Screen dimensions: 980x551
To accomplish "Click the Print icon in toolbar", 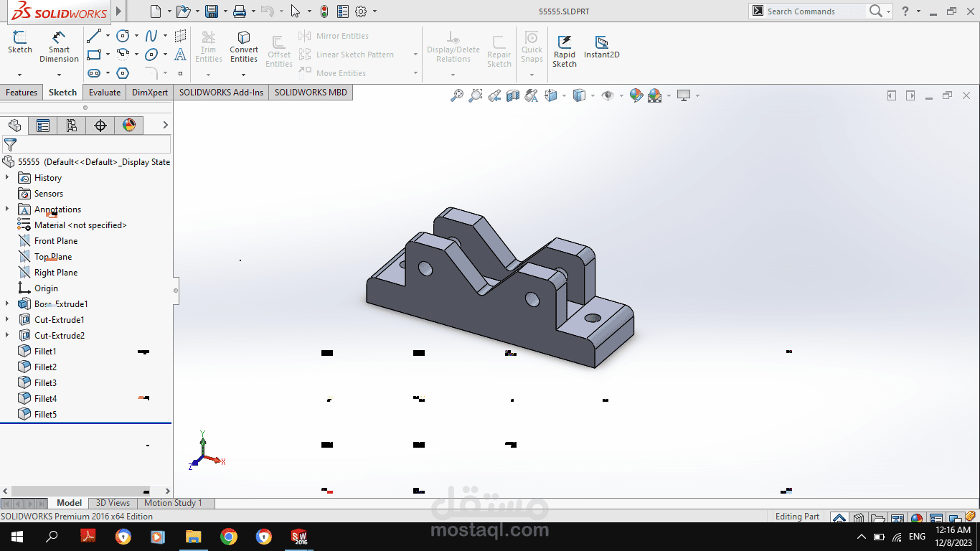I will coord(240,11).
